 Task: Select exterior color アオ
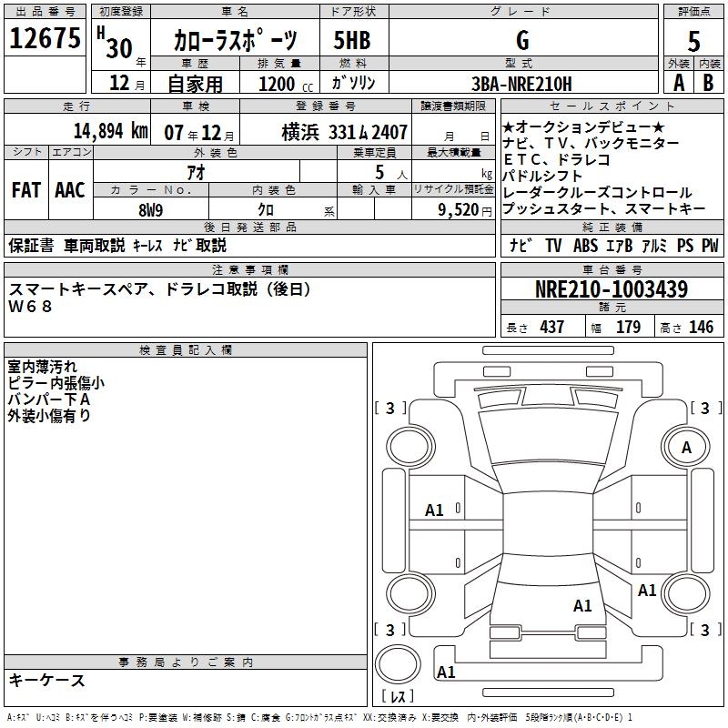196,172
